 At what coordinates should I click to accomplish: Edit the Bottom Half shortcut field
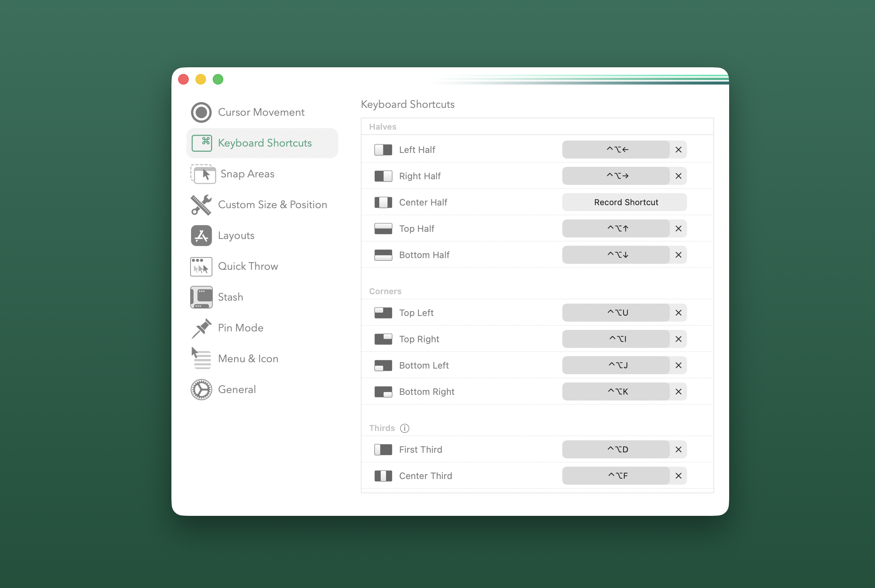click(616, 255)
